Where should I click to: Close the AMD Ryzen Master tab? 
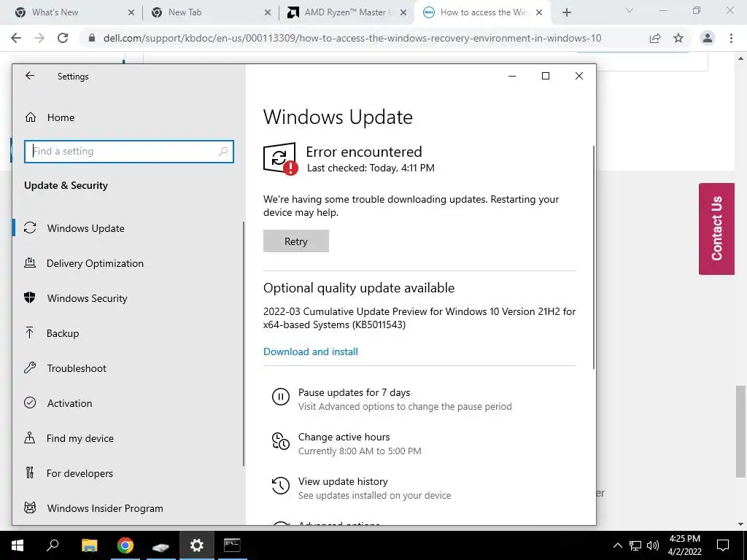pyautogui.click(x=403, y=13)
